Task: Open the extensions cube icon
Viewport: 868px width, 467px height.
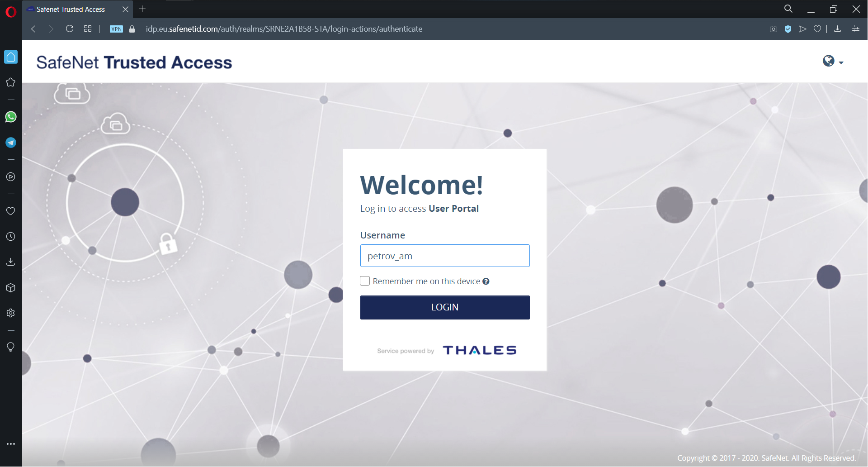Action: point(11,288)
